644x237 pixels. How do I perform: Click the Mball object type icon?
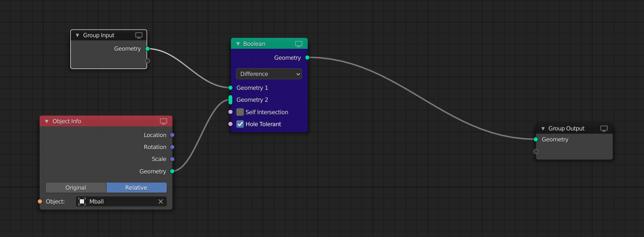pos(82,202)
